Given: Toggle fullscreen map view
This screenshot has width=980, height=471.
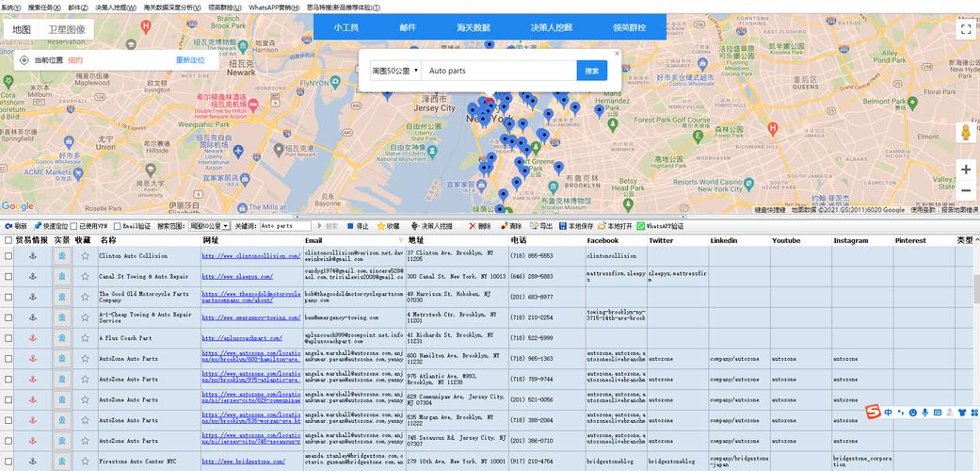Looking at the screenshot, I should (965, 28).
